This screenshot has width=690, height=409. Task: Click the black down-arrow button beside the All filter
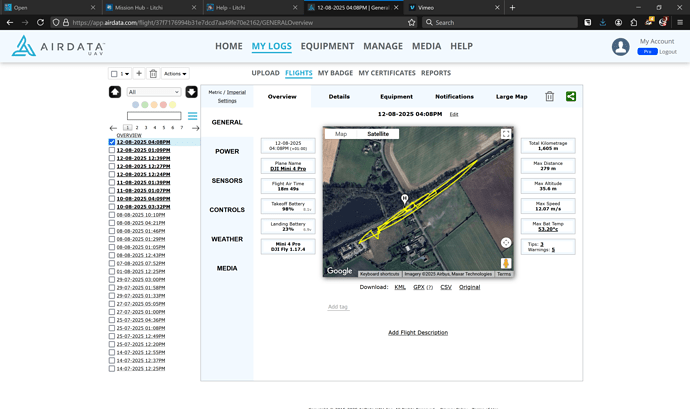tap(191, 92)
